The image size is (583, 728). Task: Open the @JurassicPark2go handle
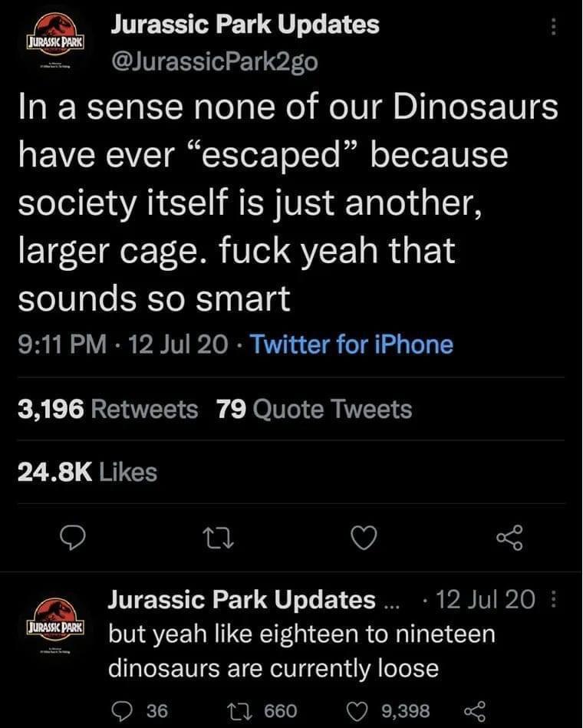pos(215,60)
